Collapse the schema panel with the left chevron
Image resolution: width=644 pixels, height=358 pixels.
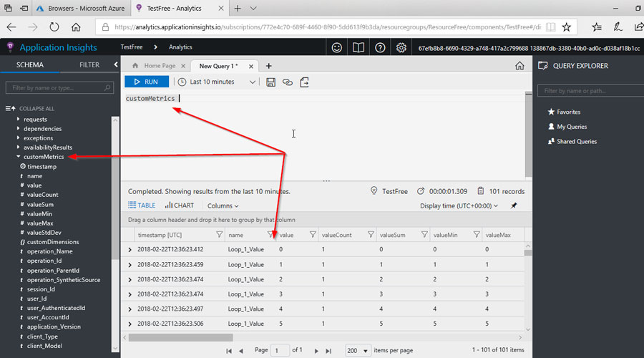(x=116, y=64)
